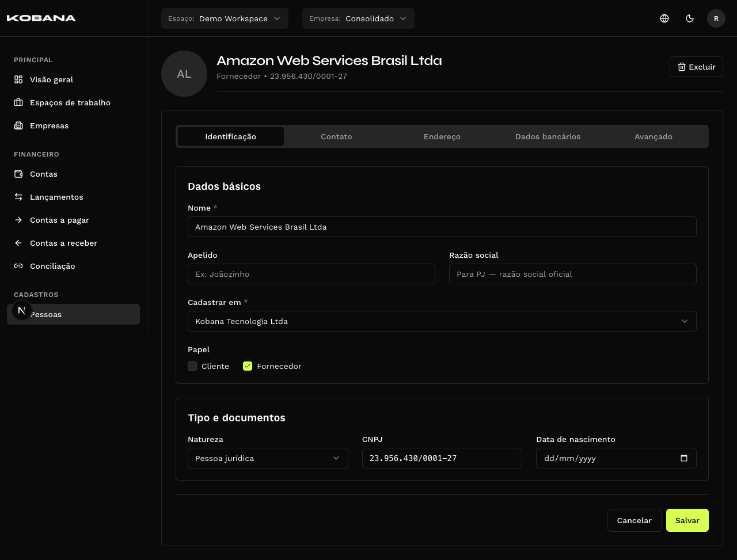Click the Tipo e documentos section title

click(x=237, y=418)
